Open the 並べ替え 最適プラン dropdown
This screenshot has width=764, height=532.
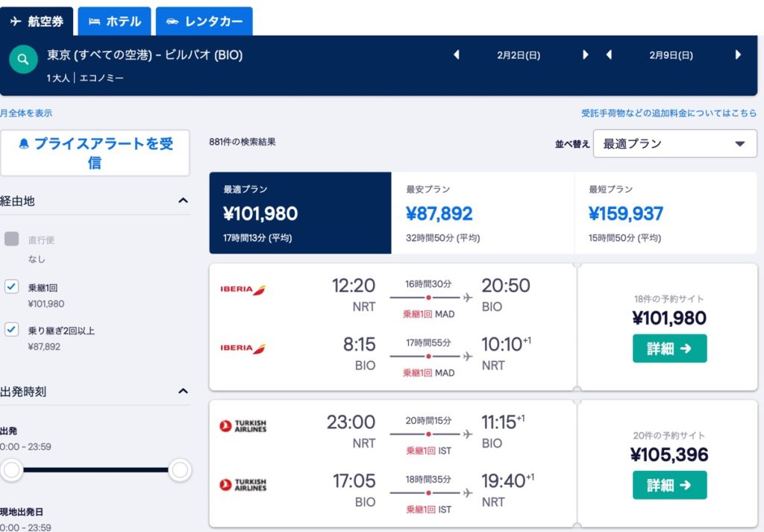point(674,144)
